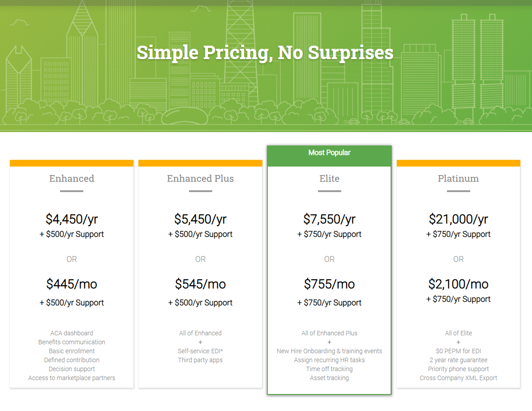Screen dimensions: 532x411
Task: Pick the $5,450/yr Enhanced Plus price
Action: tap(200, 219)
